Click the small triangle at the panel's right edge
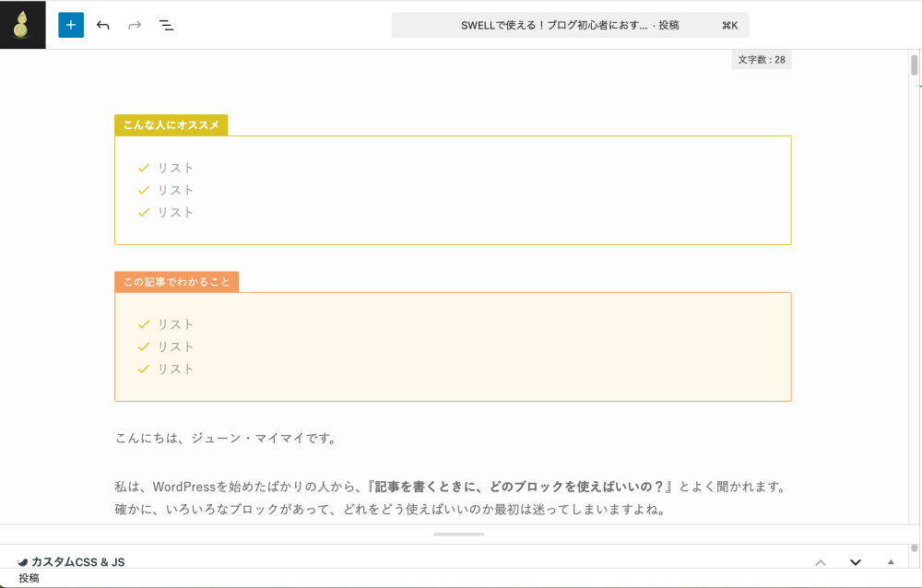The width and height of the screenshot is (922, 588). pyautogui.click(x=890, y=561)
